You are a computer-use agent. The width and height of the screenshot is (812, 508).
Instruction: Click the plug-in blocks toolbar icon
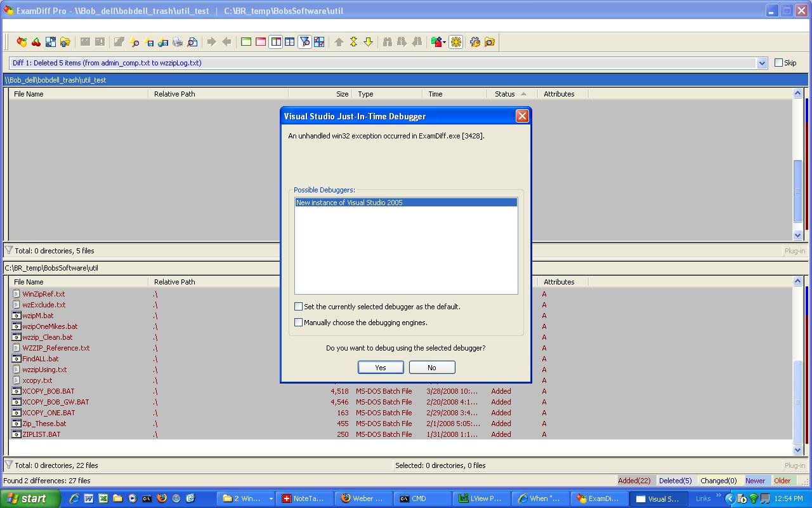click(436, 42)
